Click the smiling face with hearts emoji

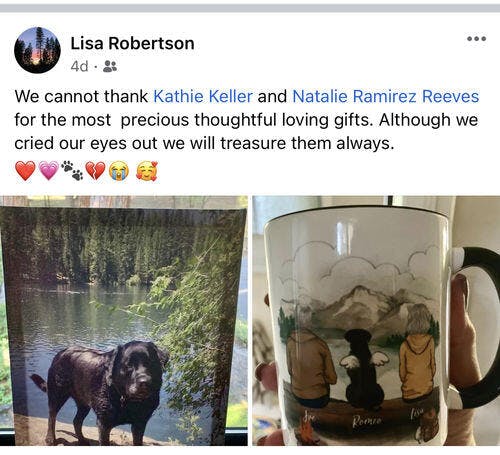tap(147, 171)
